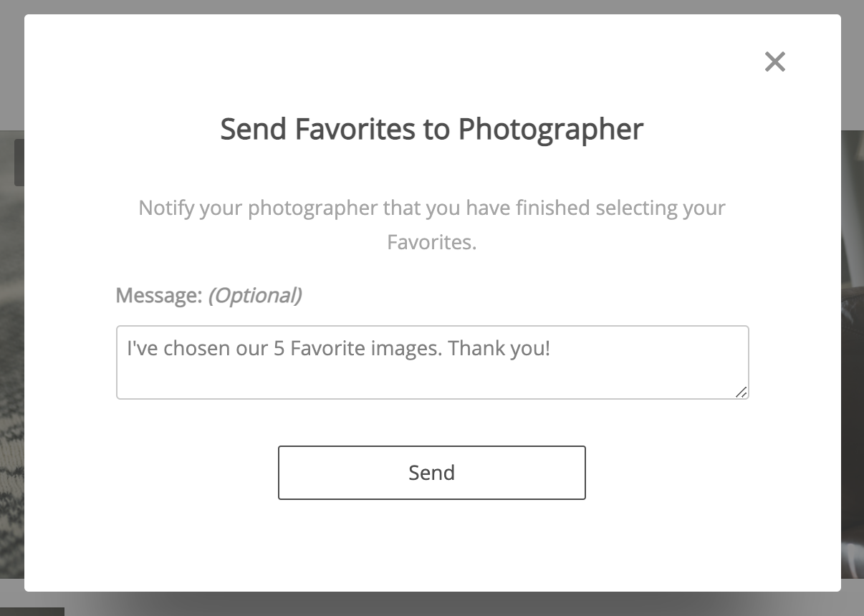Place cursor at the number 5 in message

pos(279,349)
